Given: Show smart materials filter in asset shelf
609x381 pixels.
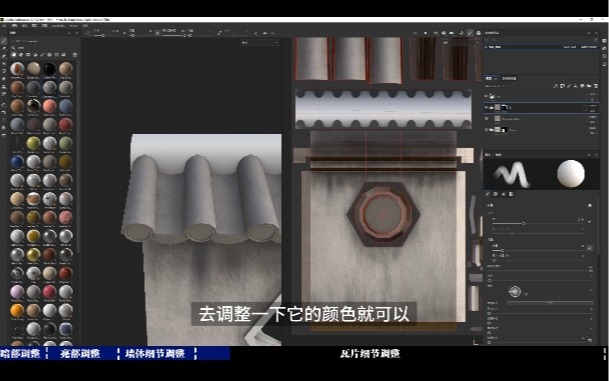Looking at the screenshot, I should [x=21, y=55].
